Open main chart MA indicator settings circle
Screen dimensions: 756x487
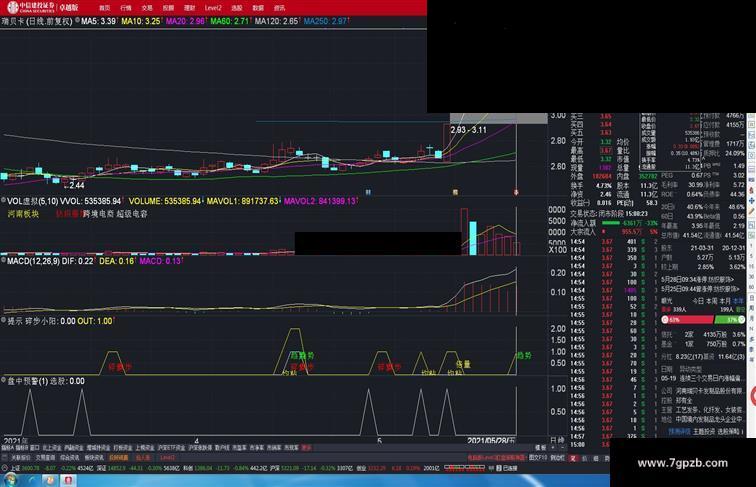pyautogui.click(x=77, y=20)
